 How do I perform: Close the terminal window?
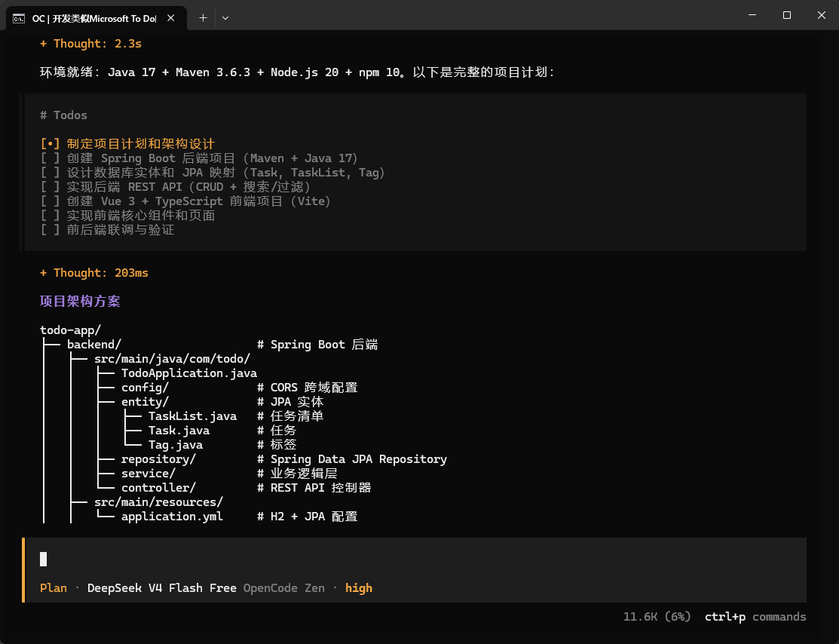tap(822, 16)
